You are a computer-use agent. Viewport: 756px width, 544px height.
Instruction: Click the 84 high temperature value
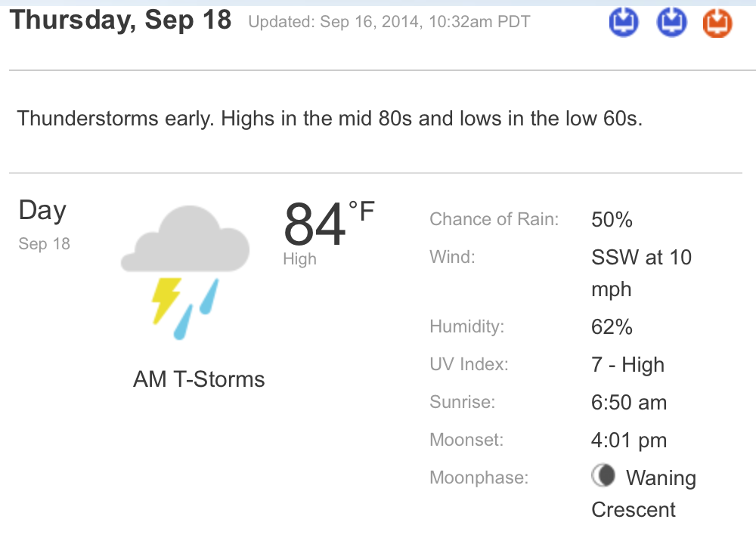click(x=314, y=224)
